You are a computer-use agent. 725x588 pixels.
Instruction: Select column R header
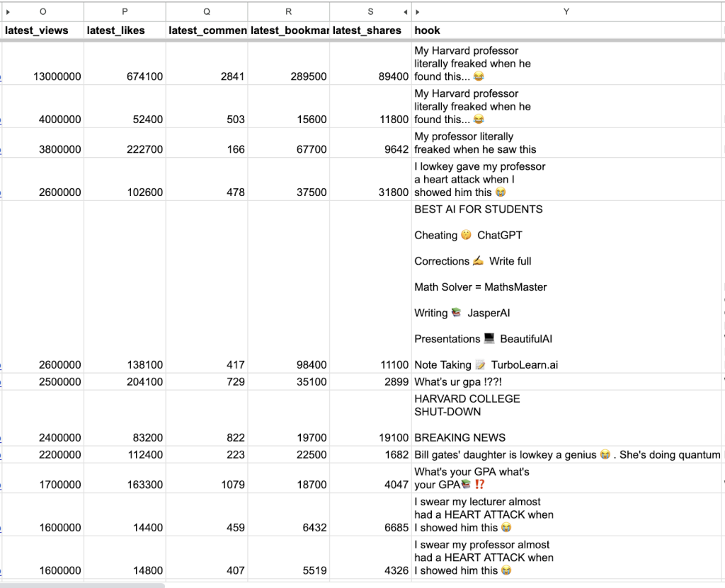click(288, 11)
